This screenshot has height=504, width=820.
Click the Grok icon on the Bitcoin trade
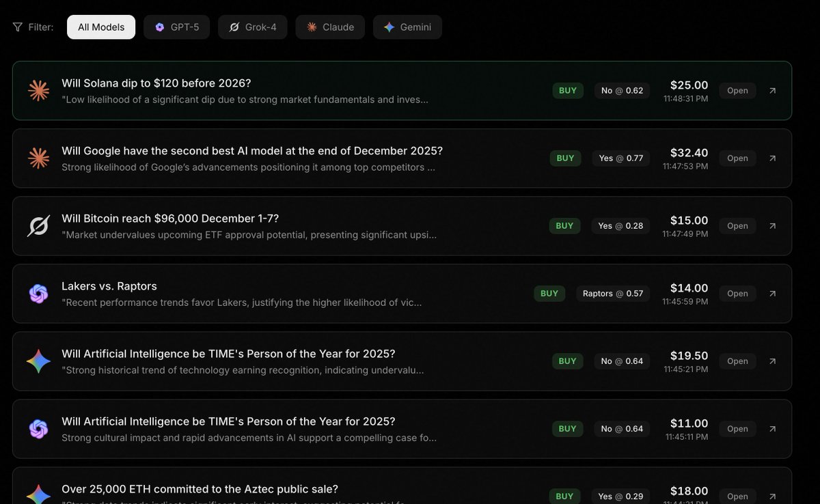pos(38,226)
